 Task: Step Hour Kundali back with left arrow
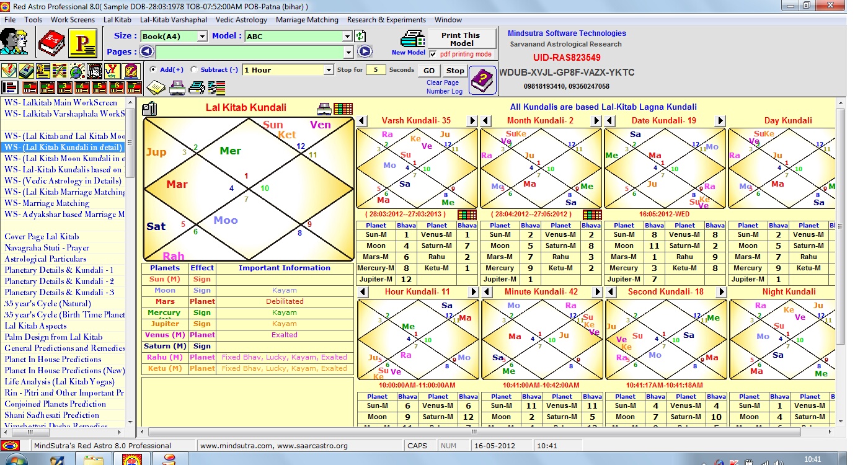363,292
